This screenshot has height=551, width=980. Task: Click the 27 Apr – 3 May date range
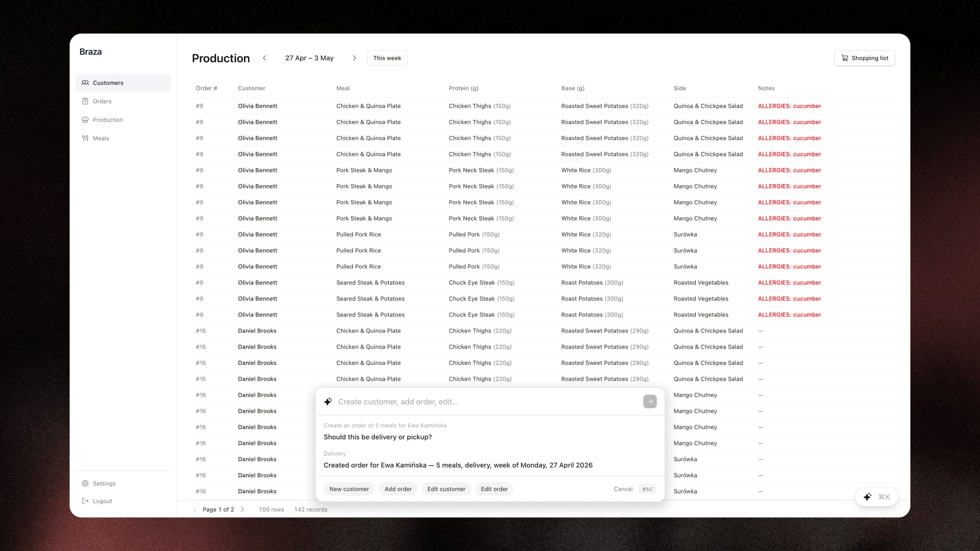click(309, 58)
